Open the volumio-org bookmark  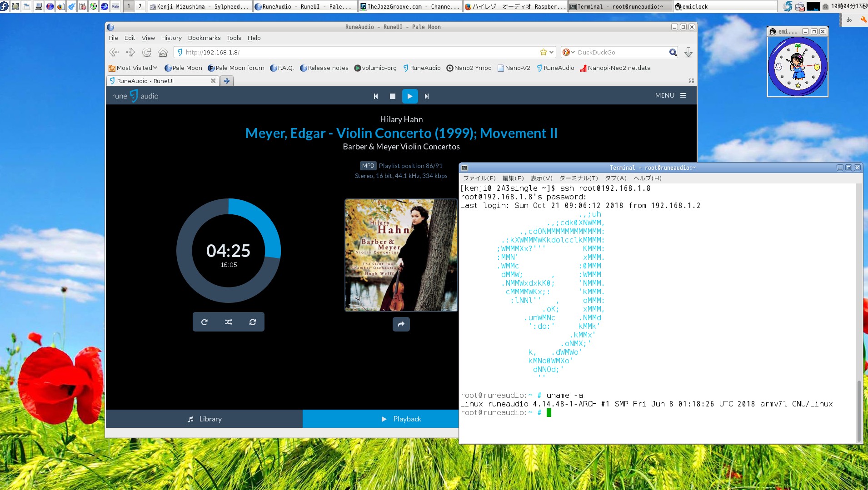pyautogui.click(x=375, y=68)
